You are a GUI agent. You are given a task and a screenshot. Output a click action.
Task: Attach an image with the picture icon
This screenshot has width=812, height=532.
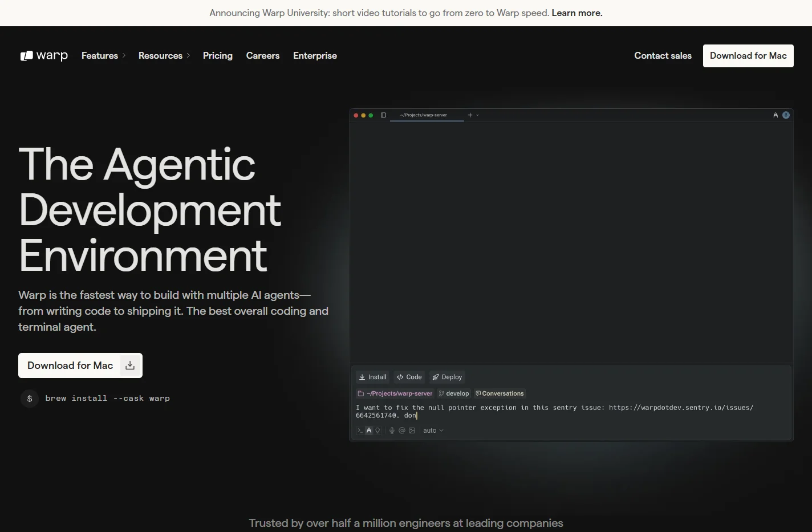412,431
